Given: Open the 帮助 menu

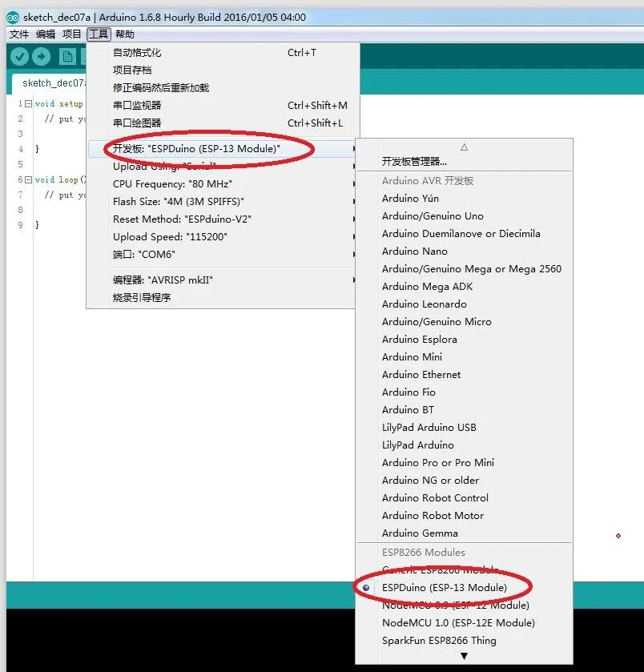Looking at the screenshot, I should (x=125, y=34).
